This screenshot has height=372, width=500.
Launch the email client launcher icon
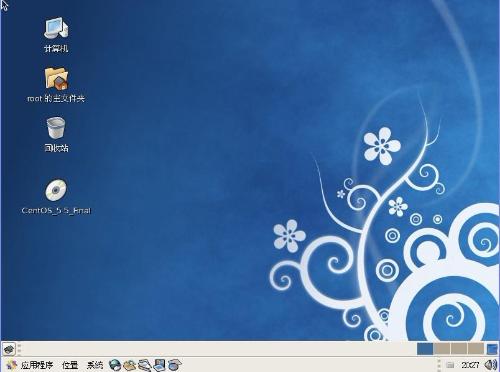pos(130,365)
